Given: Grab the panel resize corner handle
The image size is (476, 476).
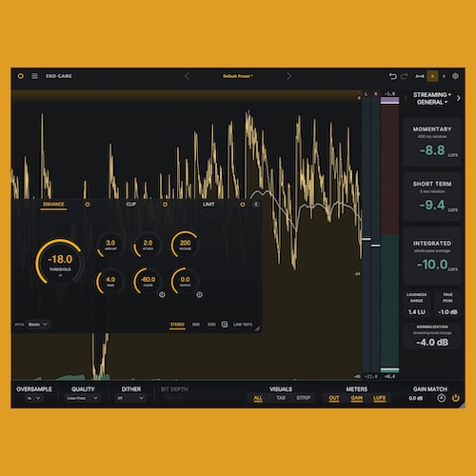Looking at the screenshot, I should 258,328.
